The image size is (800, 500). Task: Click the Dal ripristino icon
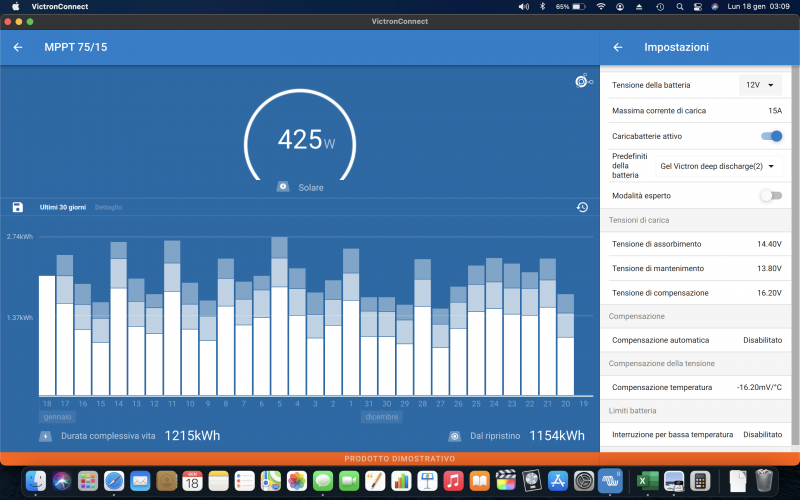[454, 436]
